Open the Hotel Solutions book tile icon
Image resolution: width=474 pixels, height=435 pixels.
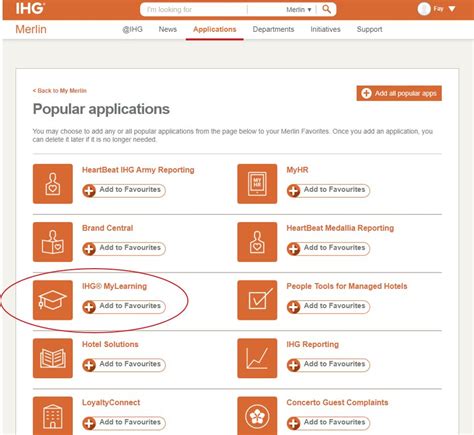pyautogui.click(x=53, y=358)
